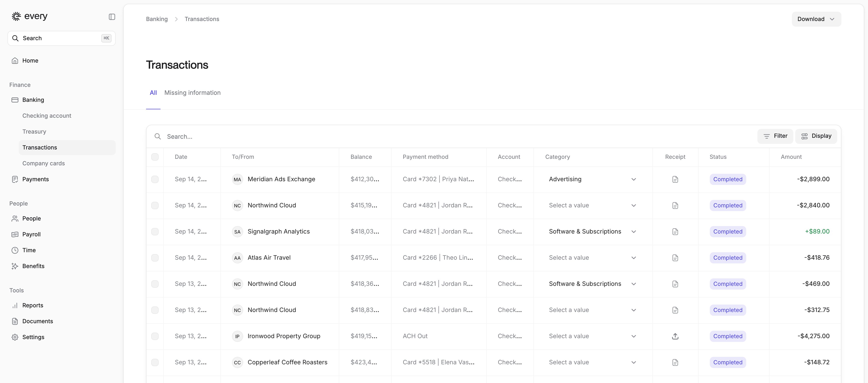Open Time tracking
Viewport: 868px width, 383px height.
62,250
